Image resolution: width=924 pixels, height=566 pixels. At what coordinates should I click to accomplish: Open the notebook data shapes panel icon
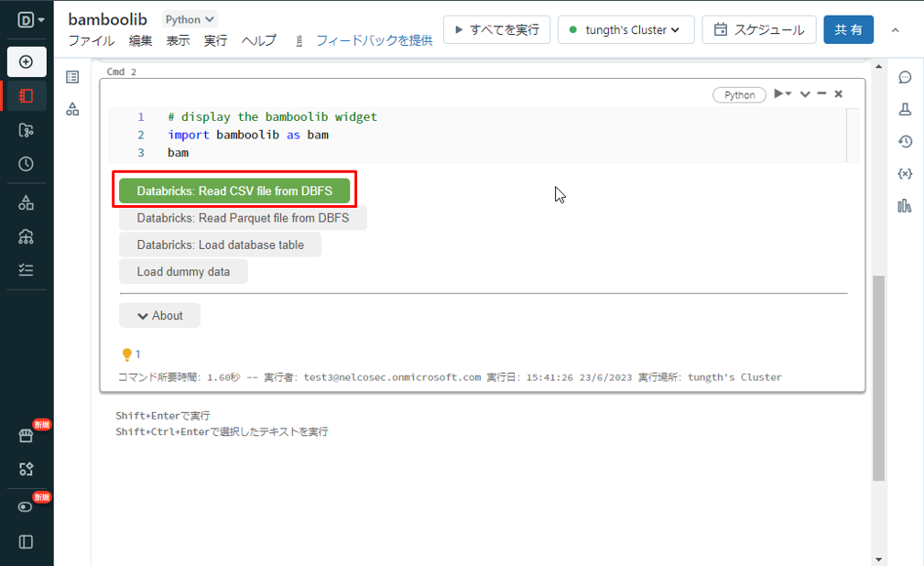(72, 109)
